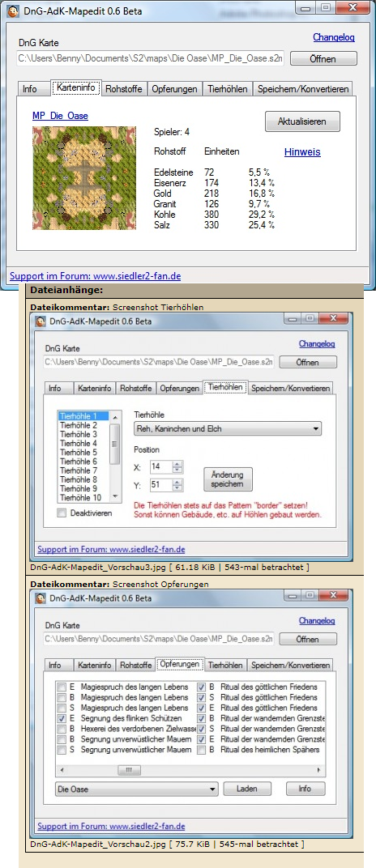Click the horizontal scrollbar thumb in Opferungen list

point(129,770)
